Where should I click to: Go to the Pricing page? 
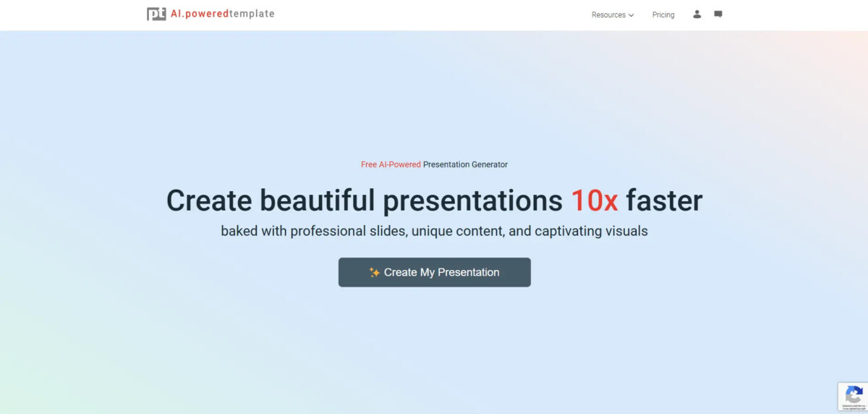(x=663, y=14)
